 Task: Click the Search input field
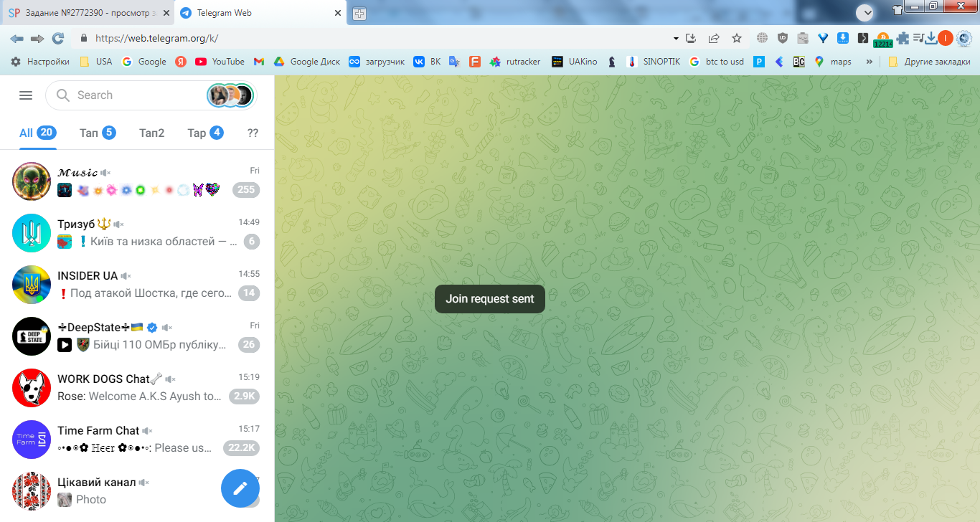tap(129, 95)
